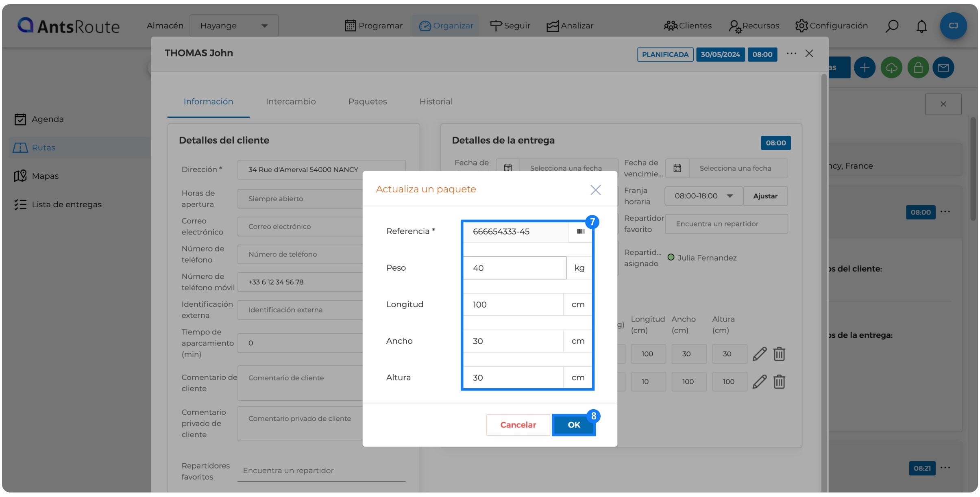
Task: Click the 08:00 badge in Detalles de la entrega
Action: click(x=775, y=143)
